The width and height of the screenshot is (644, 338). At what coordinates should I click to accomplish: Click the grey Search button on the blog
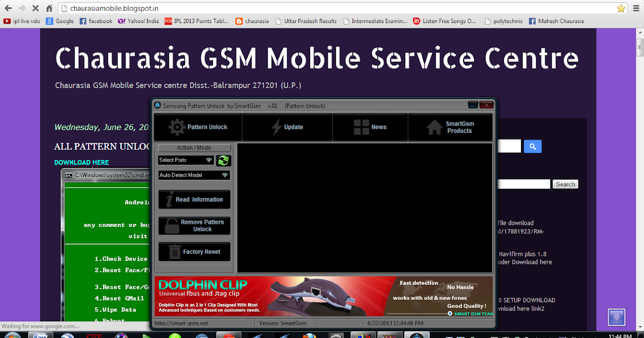(x=565, y=184)
